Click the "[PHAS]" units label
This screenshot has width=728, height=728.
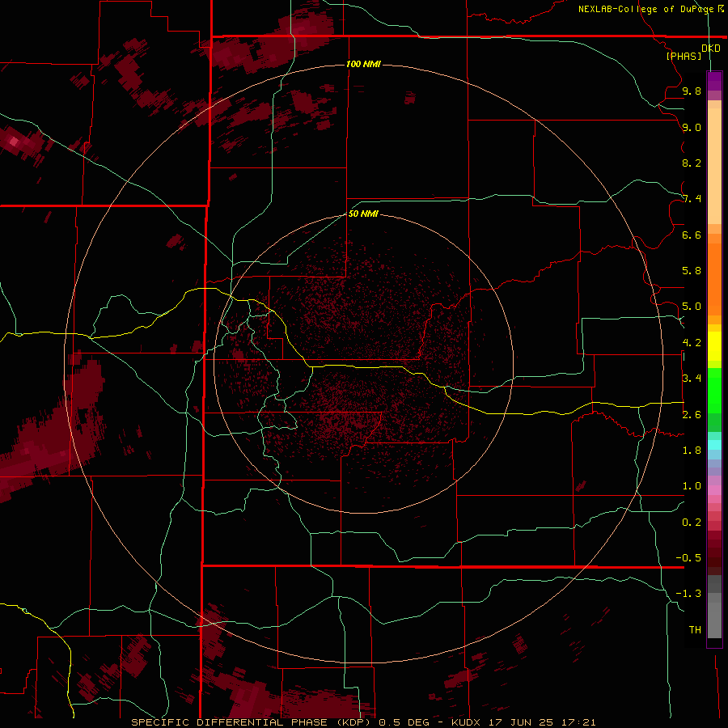pyautogui.click(x=684, y=56)
